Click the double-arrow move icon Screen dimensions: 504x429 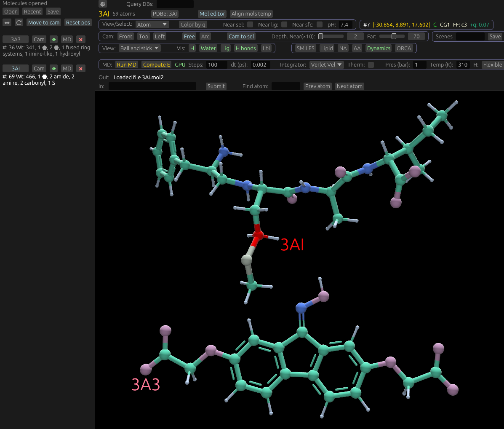7,23
